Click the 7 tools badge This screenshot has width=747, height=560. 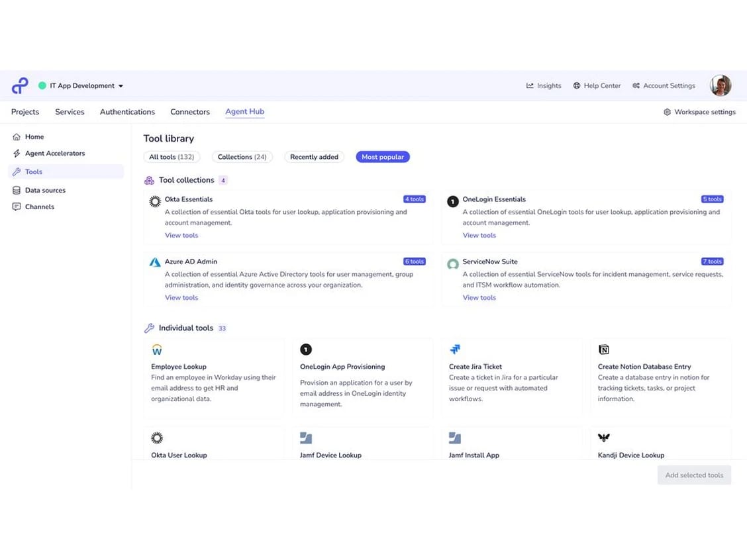[712, 261]
